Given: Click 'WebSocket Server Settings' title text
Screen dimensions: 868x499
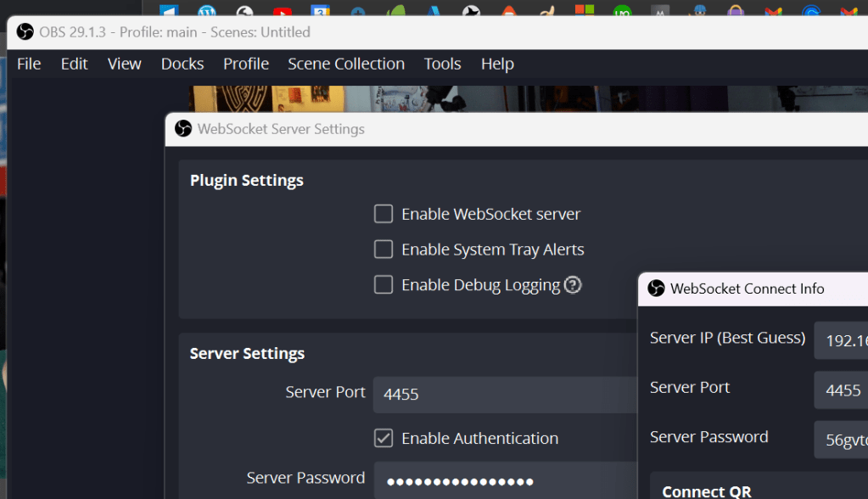Looking at the screenshot, I should [281, 129].
